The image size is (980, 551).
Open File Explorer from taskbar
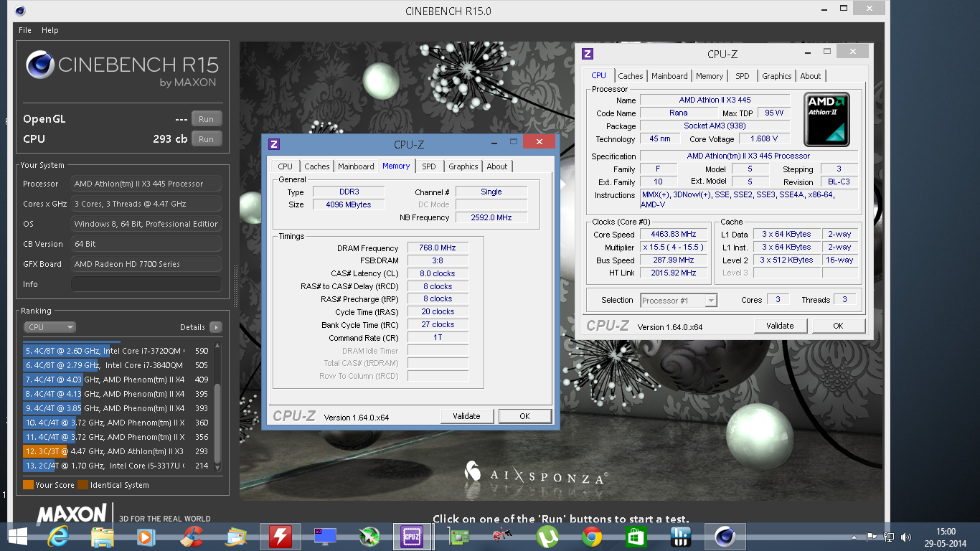tap(103, 537)
